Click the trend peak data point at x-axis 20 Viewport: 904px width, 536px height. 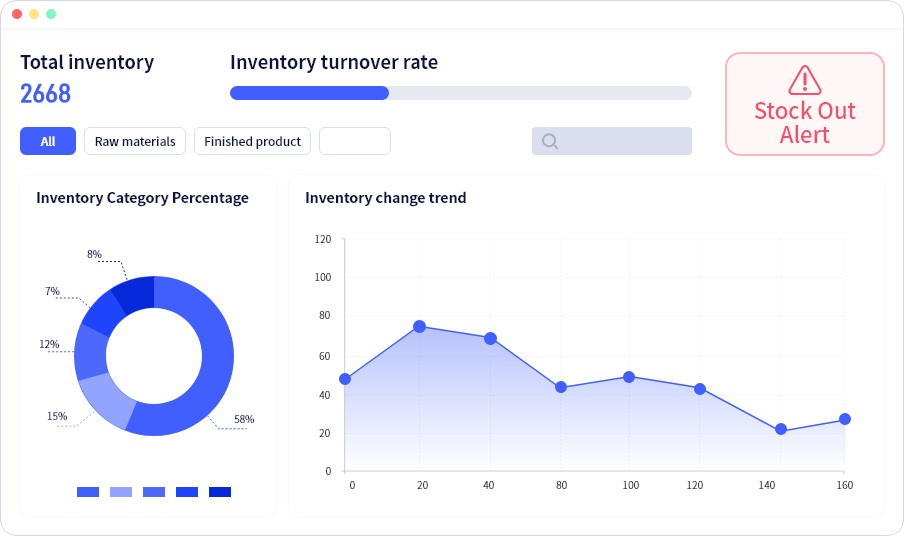tap(420, 327)
